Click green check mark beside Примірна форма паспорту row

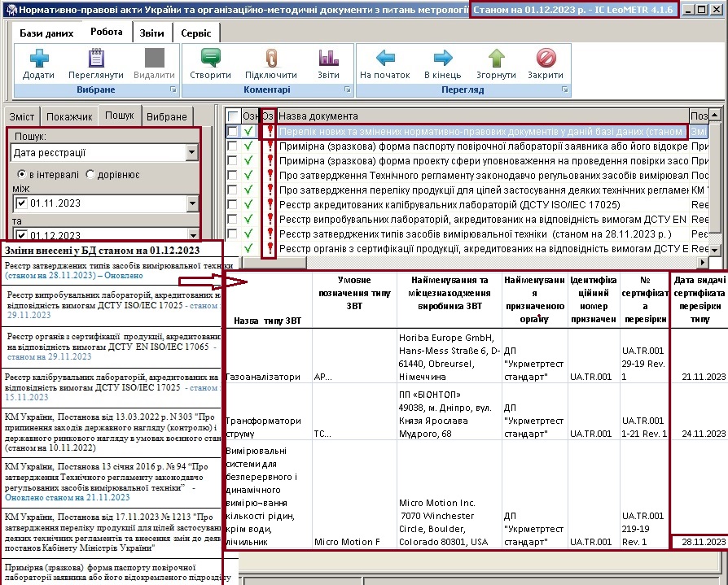(x=249, y=146)
